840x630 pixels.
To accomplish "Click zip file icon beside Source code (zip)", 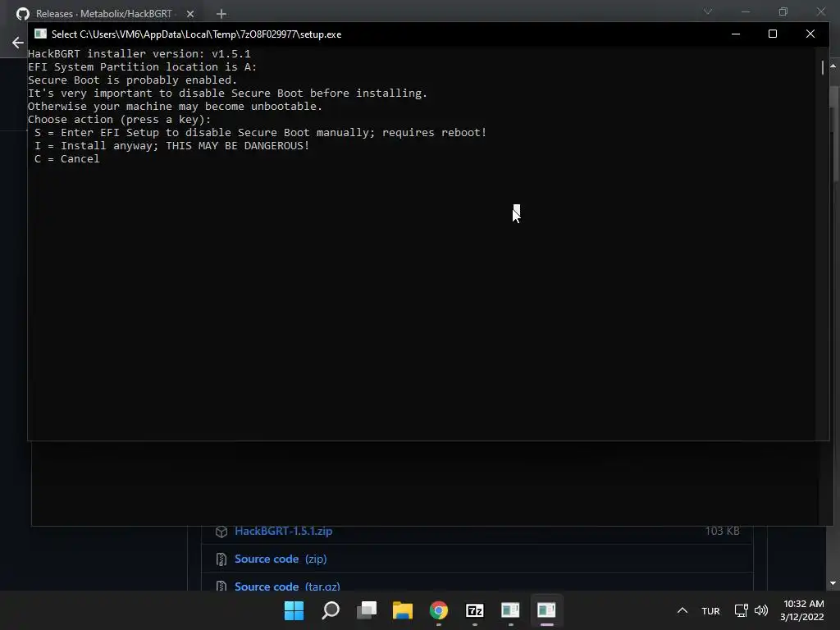I will [221, 559].
